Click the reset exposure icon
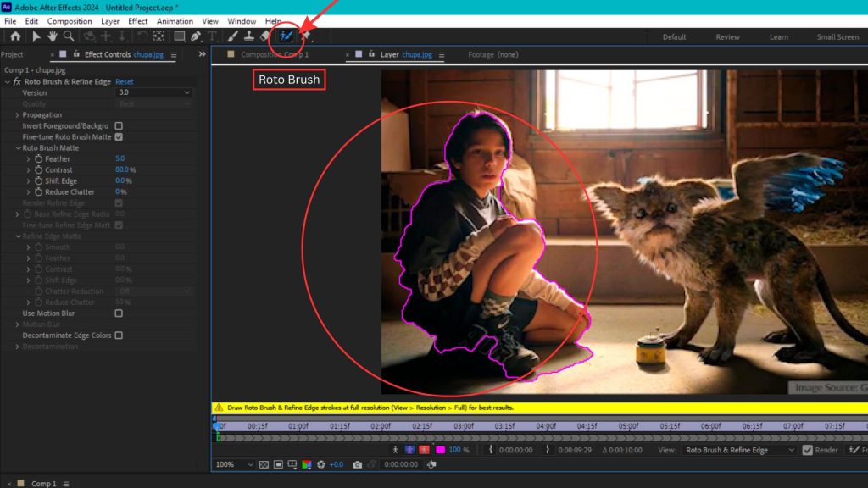 tap(321, 465)
